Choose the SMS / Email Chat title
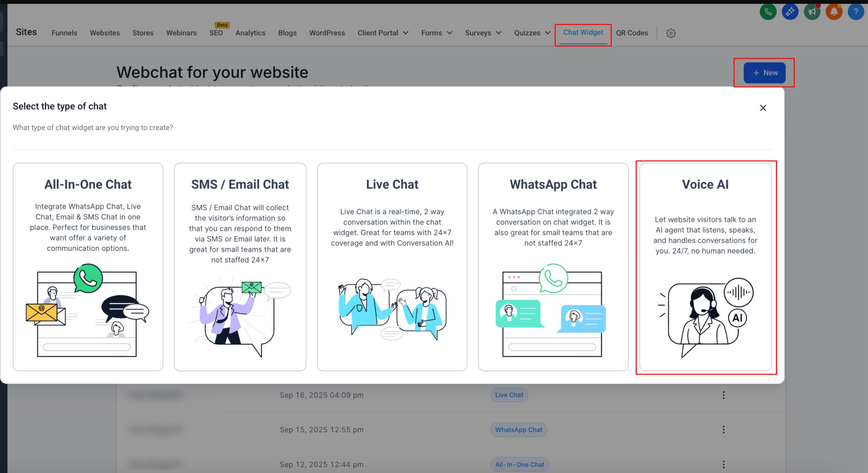Screen dimensions: 868x473 click(240, 184)
